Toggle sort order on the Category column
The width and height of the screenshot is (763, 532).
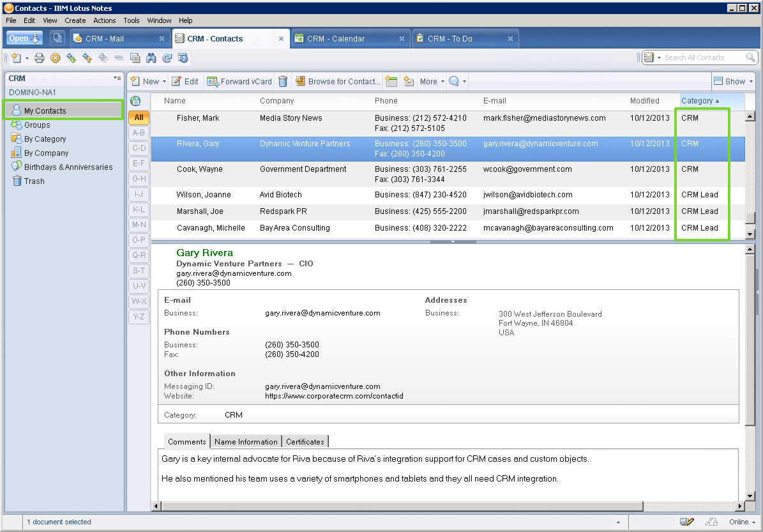click(x=697, y=100)
